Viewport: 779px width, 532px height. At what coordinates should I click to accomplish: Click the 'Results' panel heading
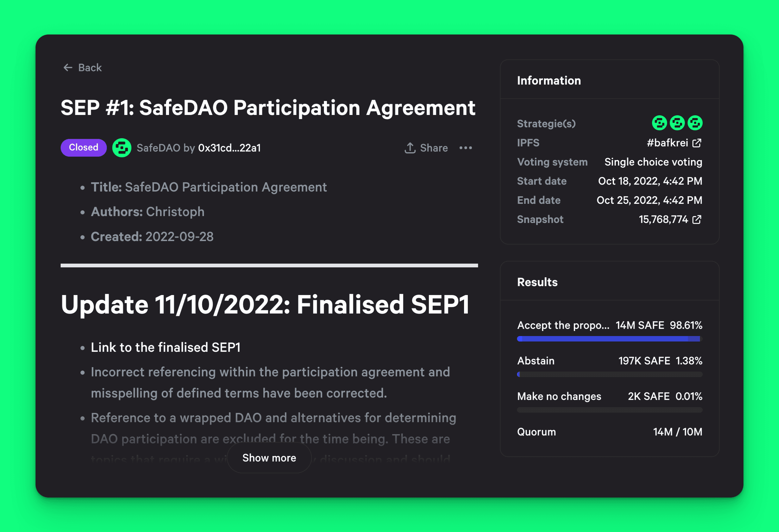click(x=537, y=282)
